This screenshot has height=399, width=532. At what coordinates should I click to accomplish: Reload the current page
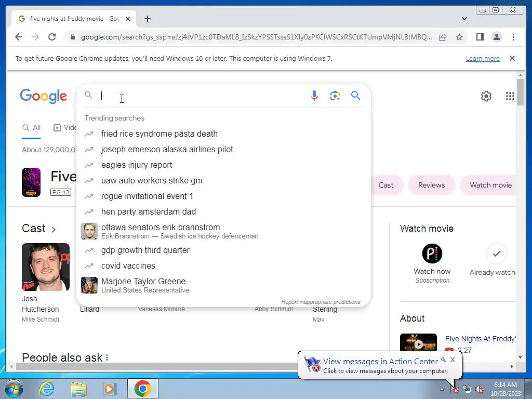coord(52,37)
